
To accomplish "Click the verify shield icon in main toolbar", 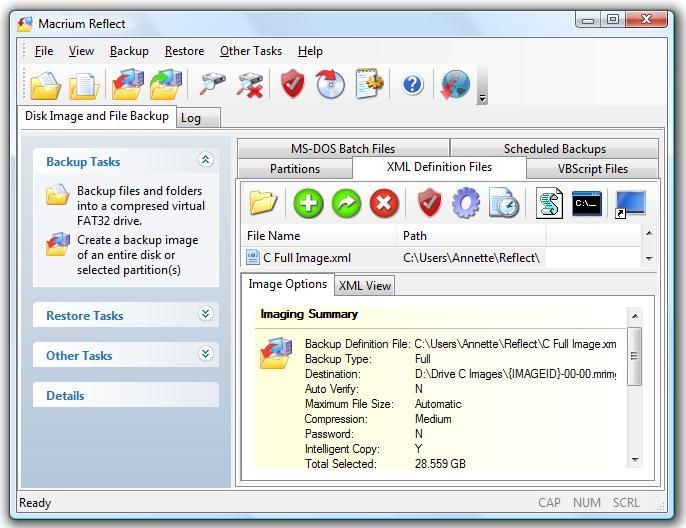I will [293, 84].
